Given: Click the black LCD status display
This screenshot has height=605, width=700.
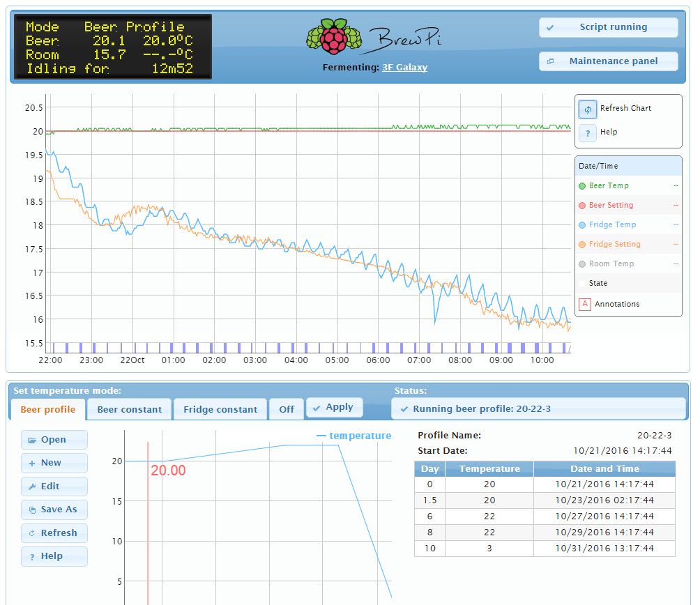Looking at the screenshot, I should click(113, 47).
